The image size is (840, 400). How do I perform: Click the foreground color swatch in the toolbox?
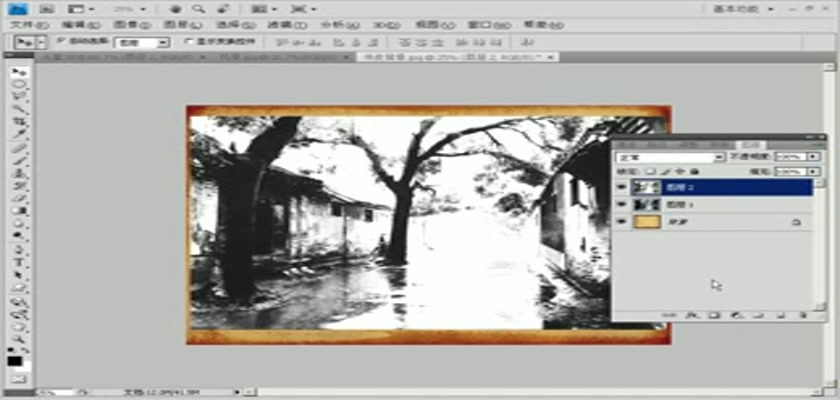[13, 361]
